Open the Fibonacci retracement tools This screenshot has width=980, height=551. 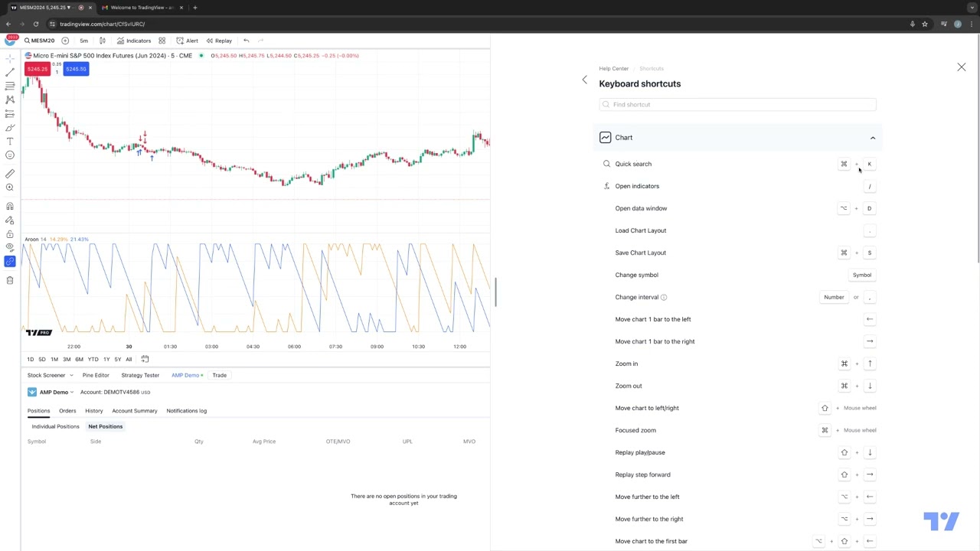(x=10, y=86)
